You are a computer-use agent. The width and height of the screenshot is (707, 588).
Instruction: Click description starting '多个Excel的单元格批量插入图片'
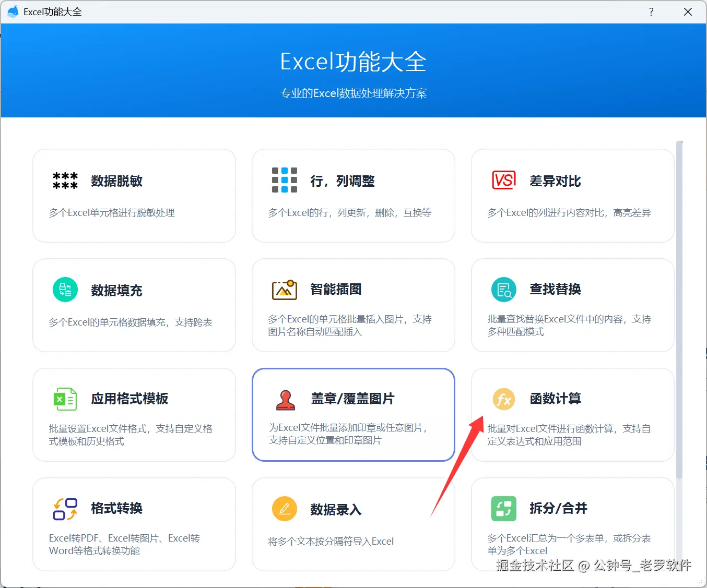point(350,326)
